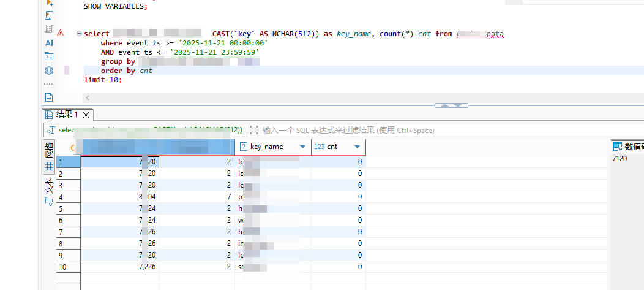
Task: Click the panel divider collapse arrows
Action: (451, 105)
